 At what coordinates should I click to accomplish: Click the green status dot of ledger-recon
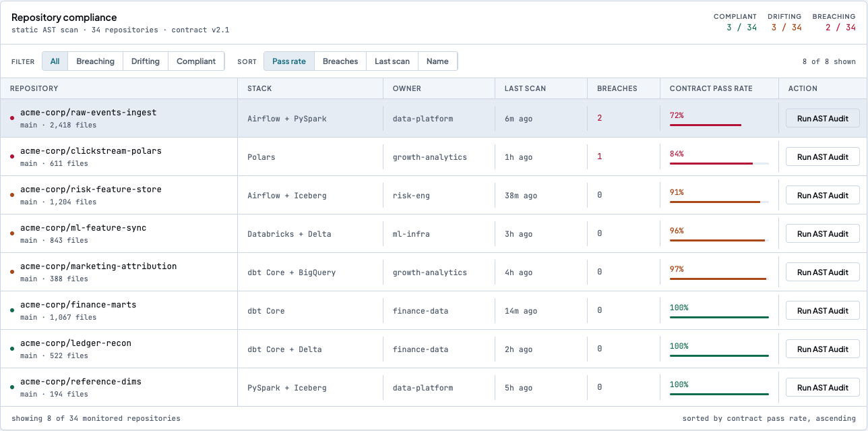click(x=12, y=349)
